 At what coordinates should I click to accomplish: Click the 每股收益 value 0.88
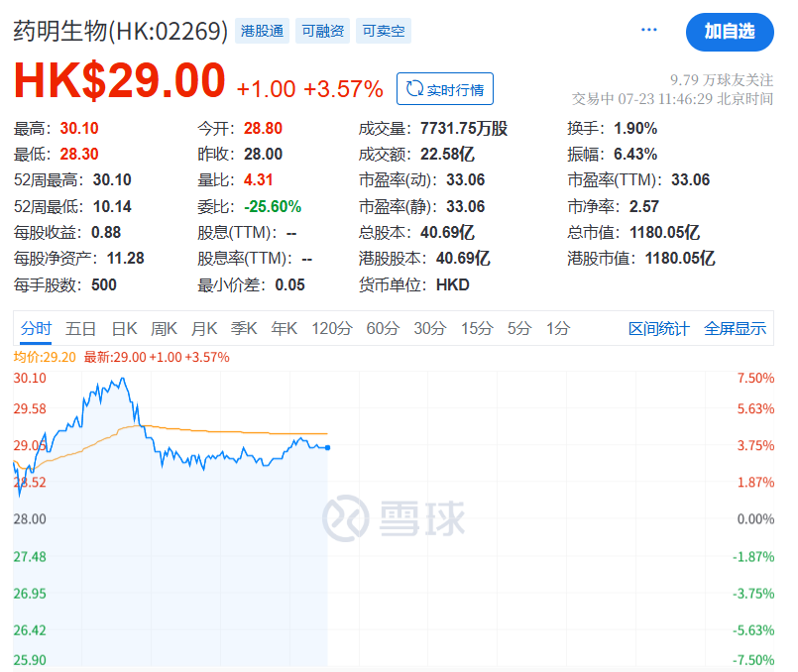coord(106,233)
